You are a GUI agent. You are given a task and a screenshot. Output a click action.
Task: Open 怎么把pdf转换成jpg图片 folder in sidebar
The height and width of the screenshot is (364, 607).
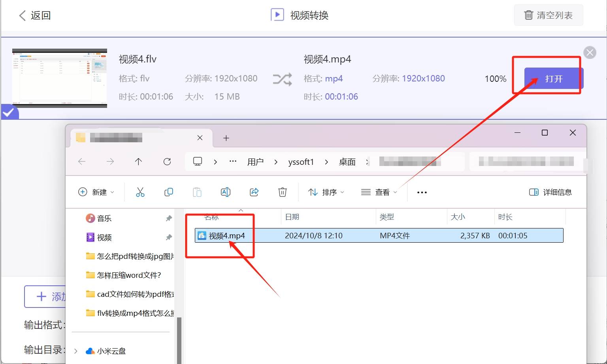pos(130,256)
